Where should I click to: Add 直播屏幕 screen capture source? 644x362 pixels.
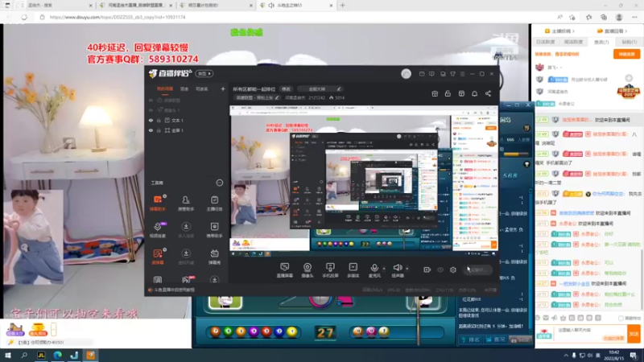285,270
